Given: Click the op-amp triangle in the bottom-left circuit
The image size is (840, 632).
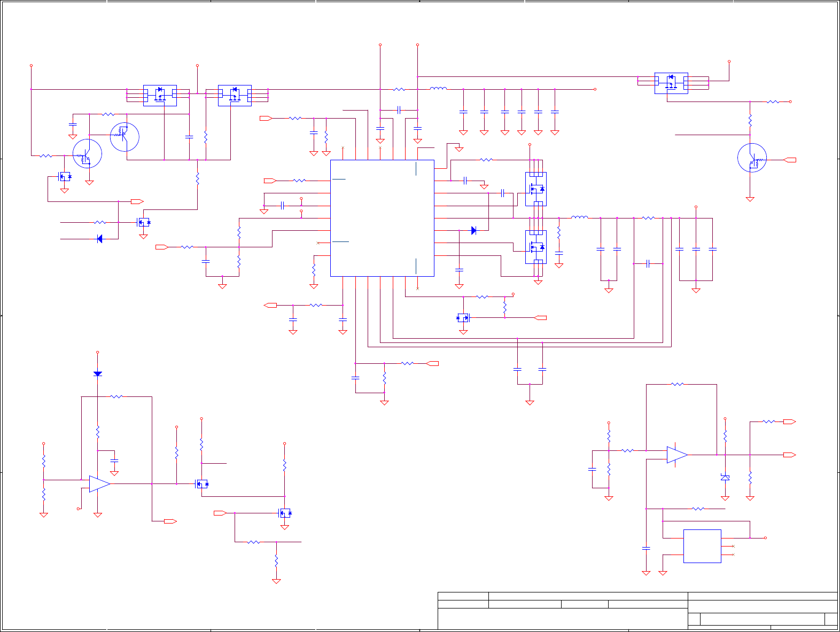Looking at the screenshot, I should click(99, 484).
